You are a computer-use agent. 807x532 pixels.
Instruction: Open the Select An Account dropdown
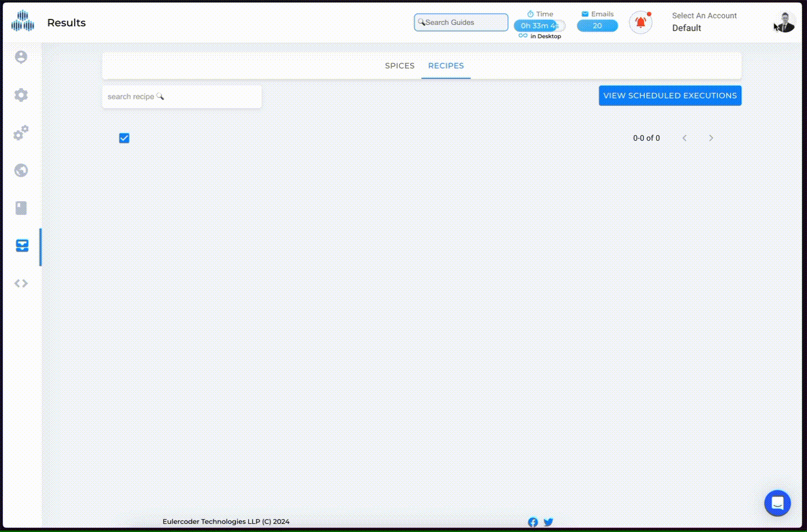pyautogui.click(x=704, y=22)
